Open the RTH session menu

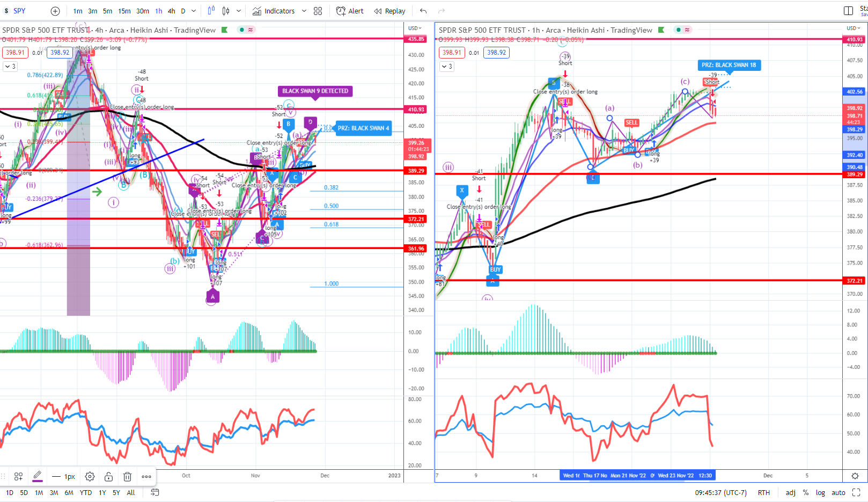[763, 493]
